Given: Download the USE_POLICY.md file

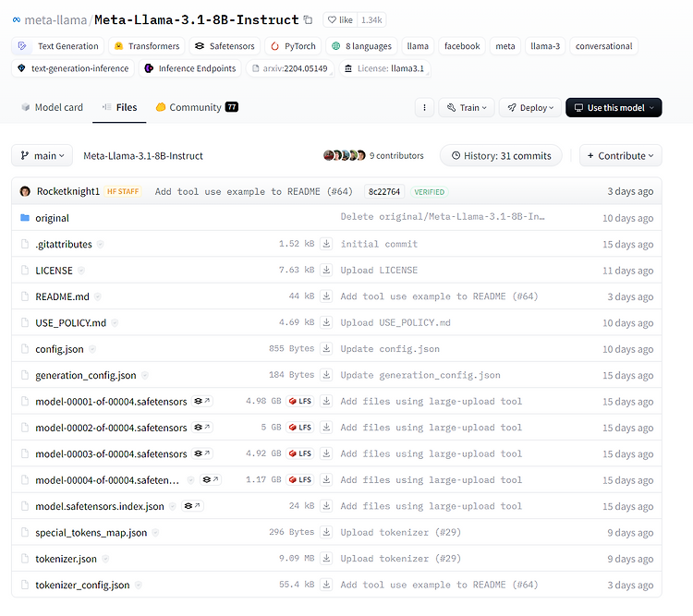Looking at the screenshot, I should coord(326,322).
